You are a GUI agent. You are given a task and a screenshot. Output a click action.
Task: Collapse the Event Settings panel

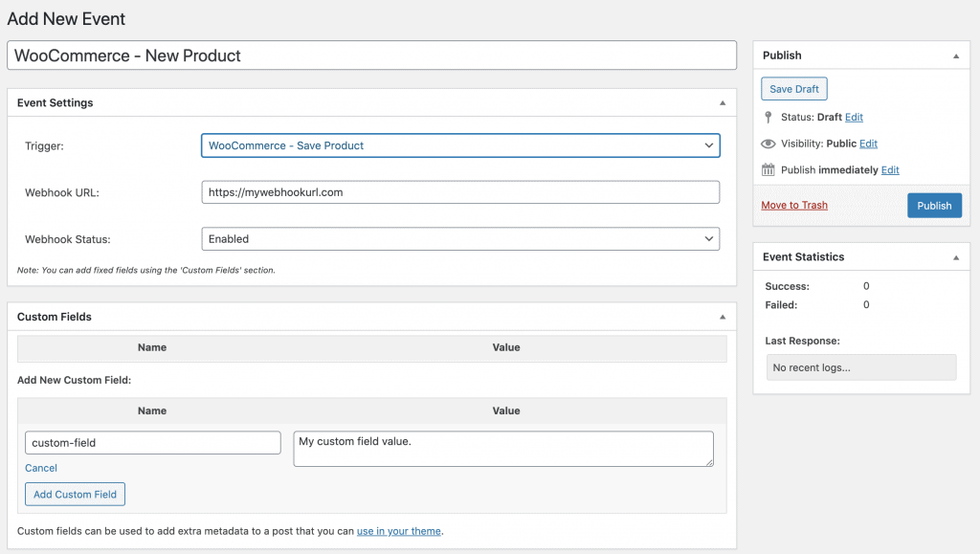click(x=723, y=103)
